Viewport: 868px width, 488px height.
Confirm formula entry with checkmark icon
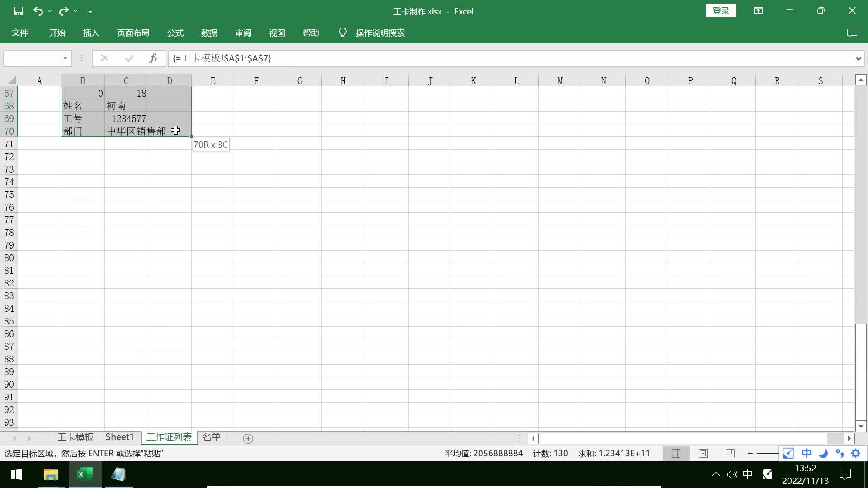(129, 58)
